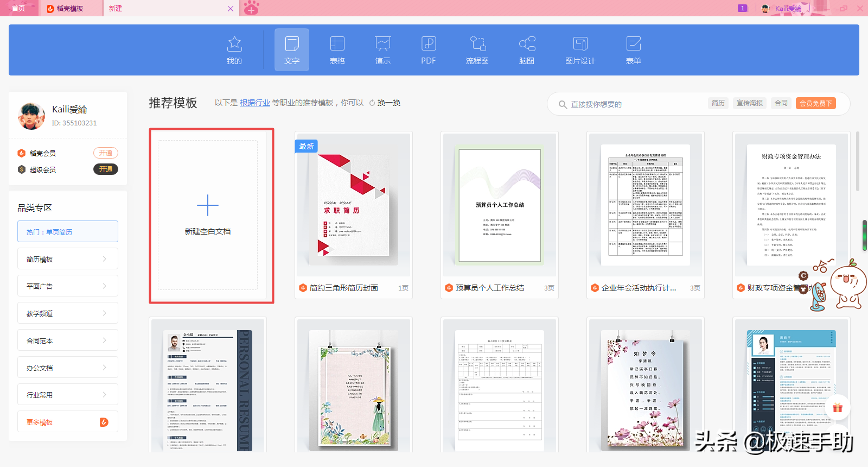Expand the 合同范本 category
The width and height of the screenshot is (868, 467).
68,340
